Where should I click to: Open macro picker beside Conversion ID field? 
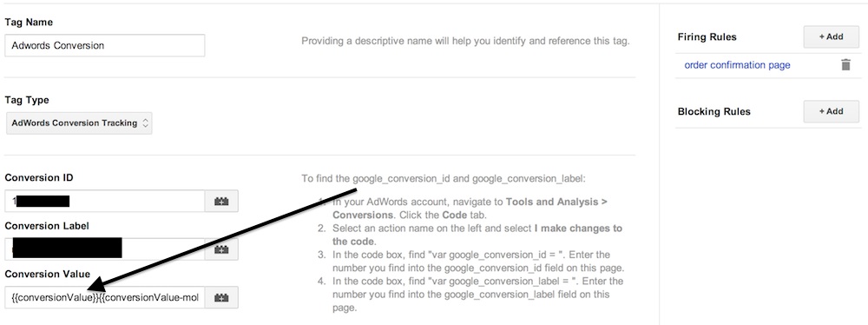(221, 201)
